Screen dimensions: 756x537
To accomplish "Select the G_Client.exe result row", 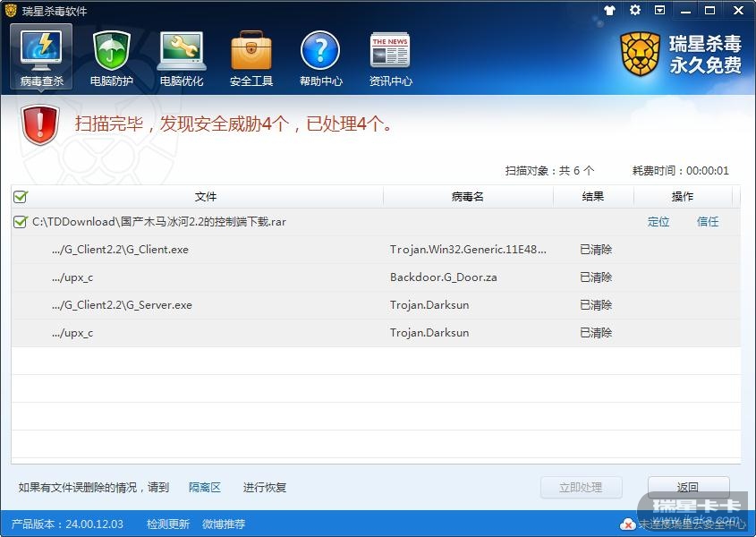I will coord(376,250).
